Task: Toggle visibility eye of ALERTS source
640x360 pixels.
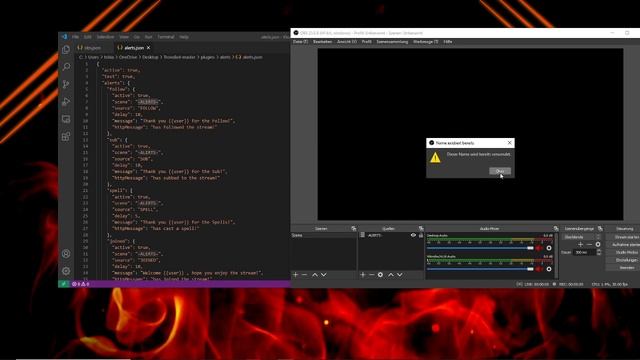Action: click(413, 235)
